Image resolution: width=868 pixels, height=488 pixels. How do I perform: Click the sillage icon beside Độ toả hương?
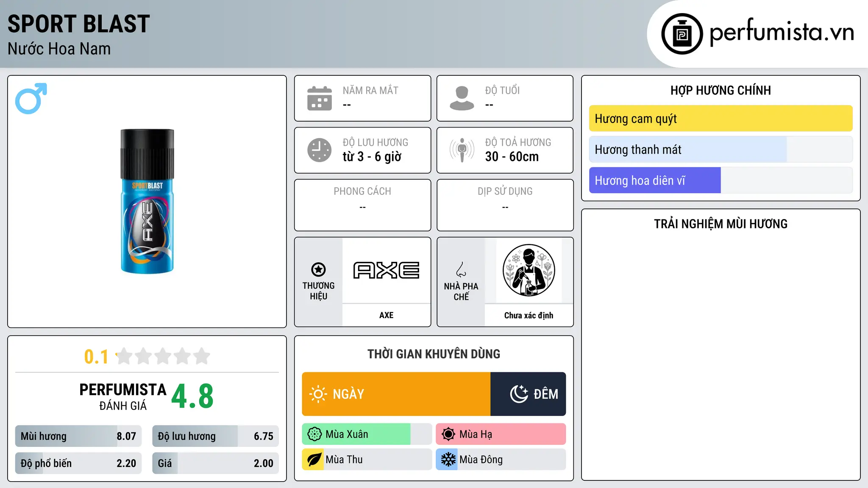tap(462, 150)
